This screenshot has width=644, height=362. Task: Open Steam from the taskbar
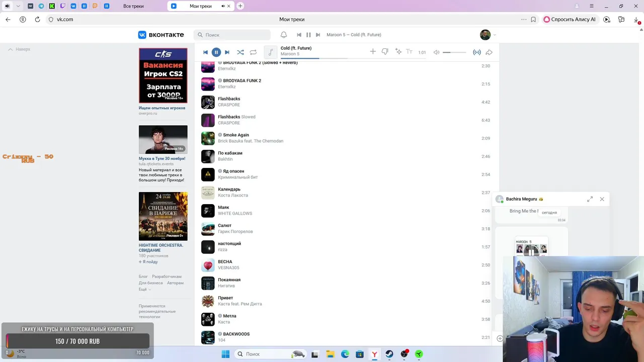pos(389,354)
